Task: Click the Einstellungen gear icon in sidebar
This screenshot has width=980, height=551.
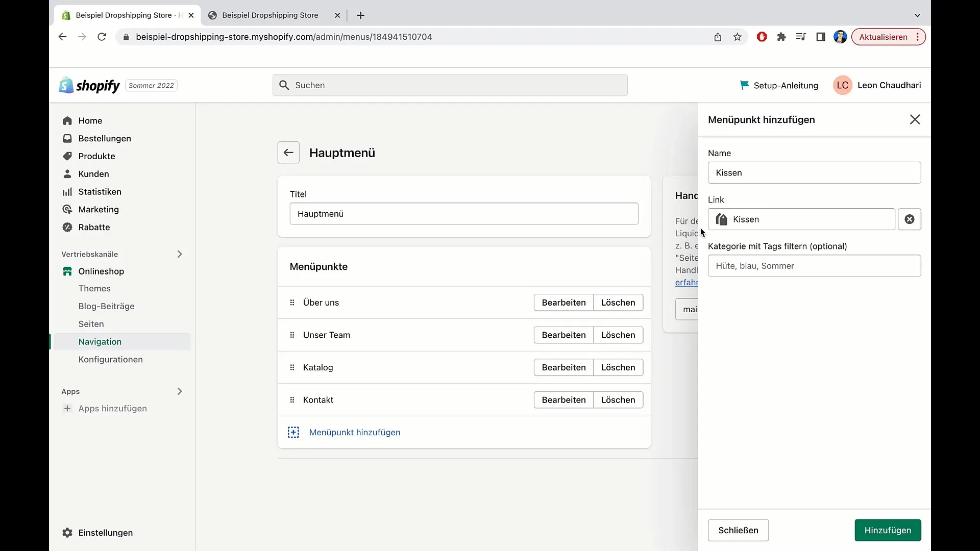Action: (67, 532)
